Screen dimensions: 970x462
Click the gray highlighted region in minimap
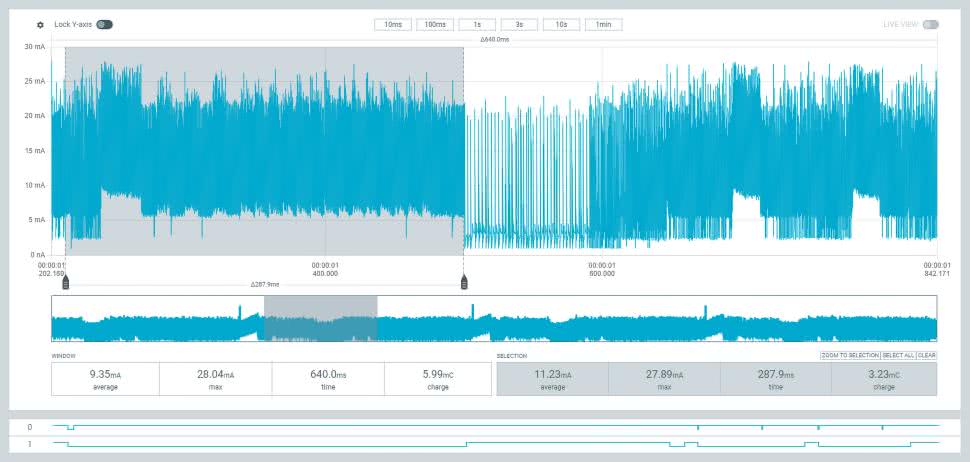click(x=320, y=320)
